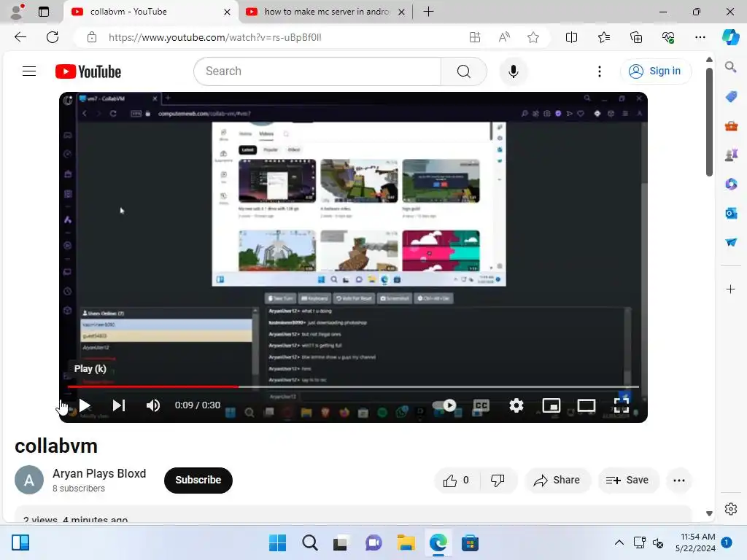Switch to theater mode
This screenshot has height=560, width=747.
click(x=586, y=405)
